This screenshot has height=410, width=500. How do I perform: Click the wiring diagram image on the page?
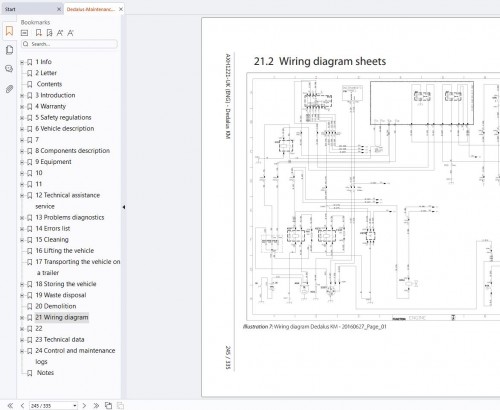(x=373, y=197)
